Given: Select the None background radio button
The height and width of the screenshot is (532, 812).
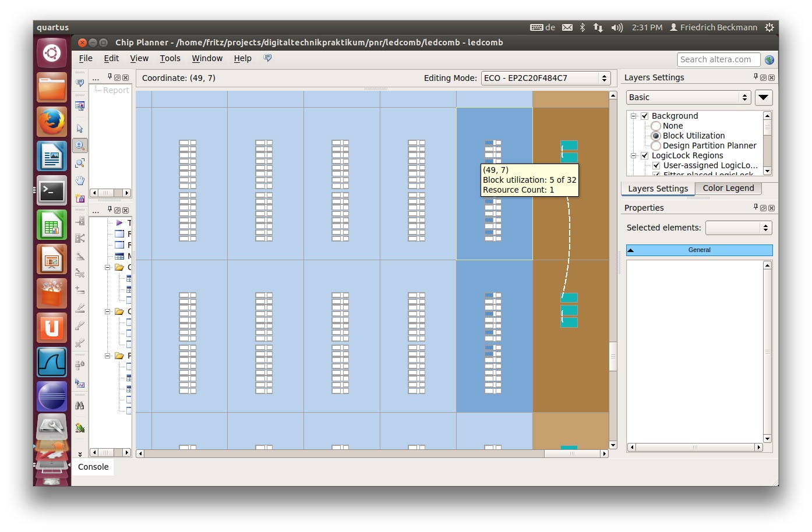Looking at the screenshot, I should 656,126.
